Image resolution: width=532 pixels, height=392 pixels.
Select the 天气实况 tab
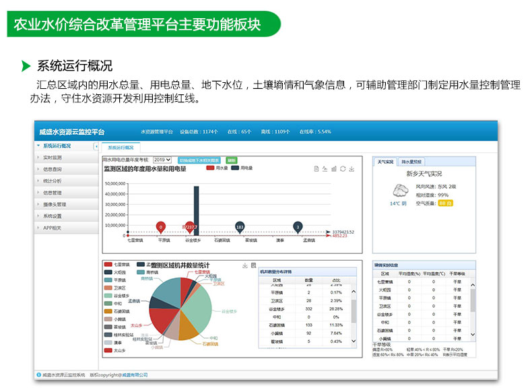386,162
